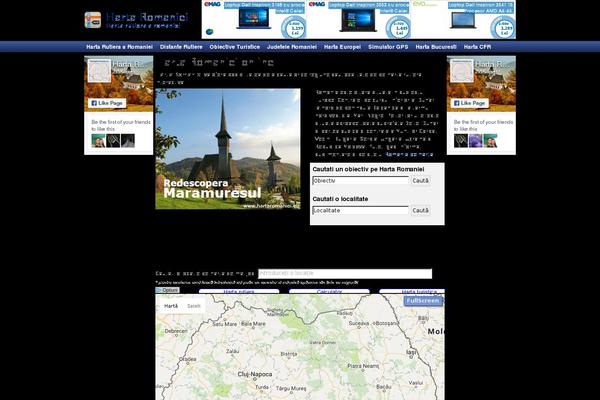Switch to the Calculator tab
This screenshot has width=600, height=400.
[329, 291]
